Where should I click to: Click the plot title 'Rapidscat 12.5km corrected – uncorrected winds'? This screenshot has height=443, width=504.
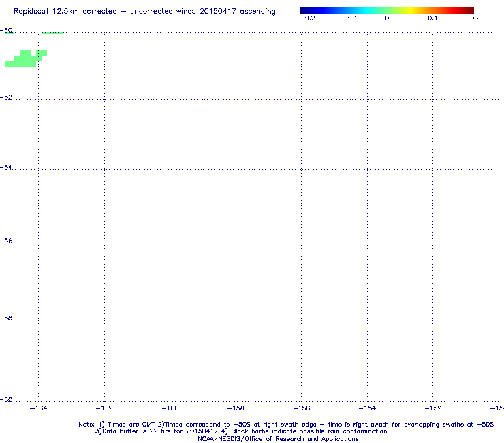tap(144, 12)
